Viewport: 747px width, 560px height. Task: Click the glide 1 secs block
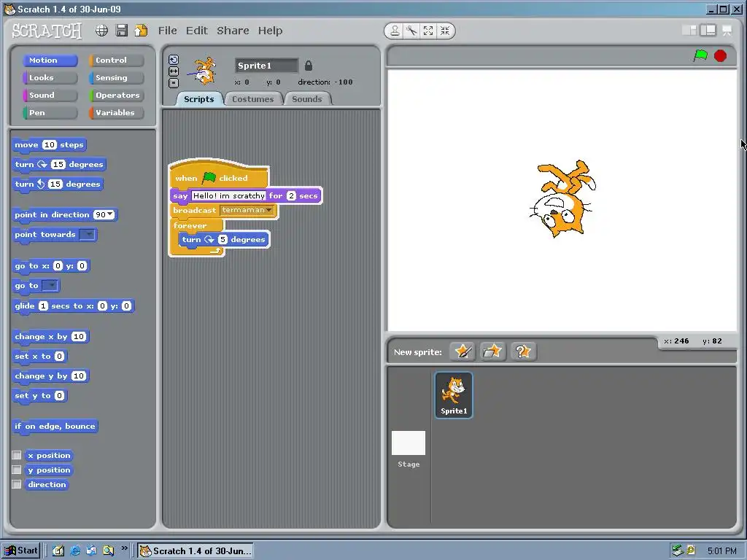click(x=73, y=306)
